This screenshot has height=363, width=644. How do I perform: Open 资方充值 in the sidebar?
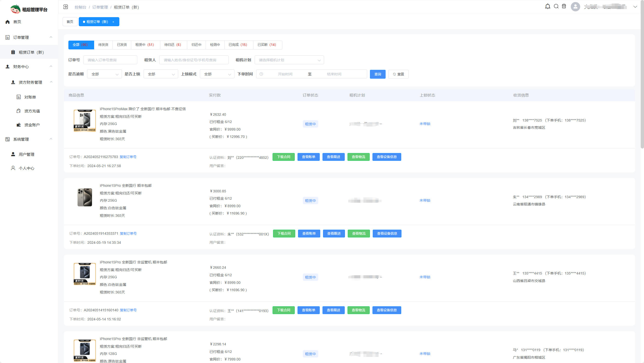point(32,111)
